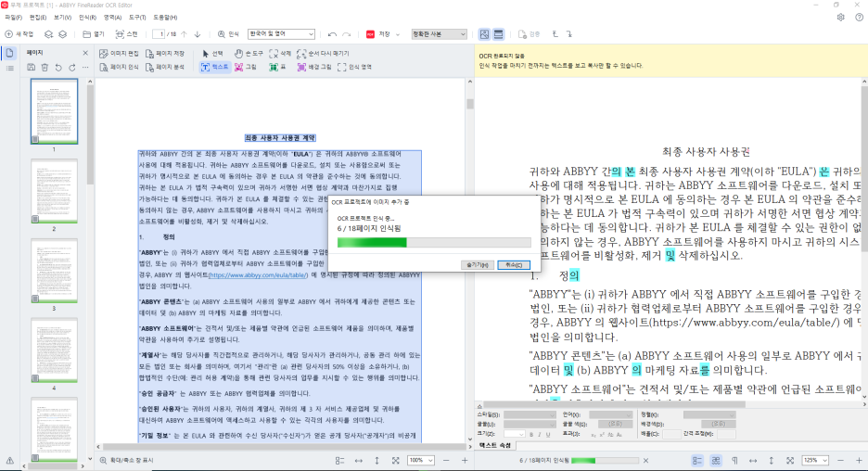Image resolution: width=868 pixels, height=471 pixels.
Task: Open the abbyy.com/eula/table hyperlink in image
Action: pyautogui.click(x=259, y=275)
